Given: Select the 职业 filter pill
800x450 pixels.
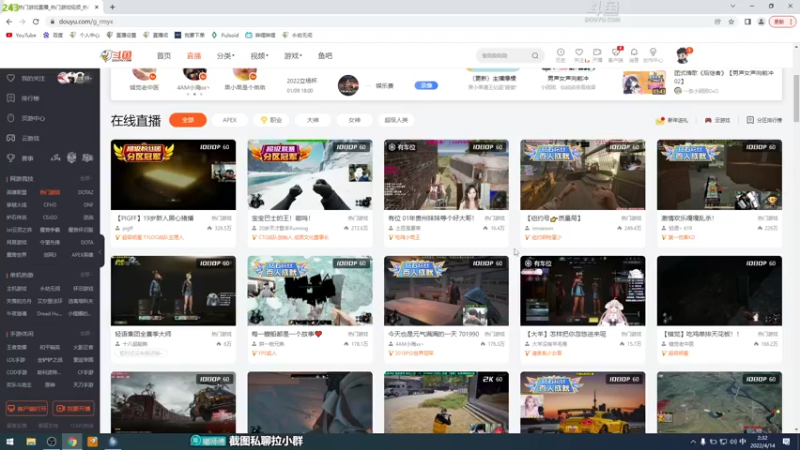Looking at the screenshot, I should click(x=271, y=120).
